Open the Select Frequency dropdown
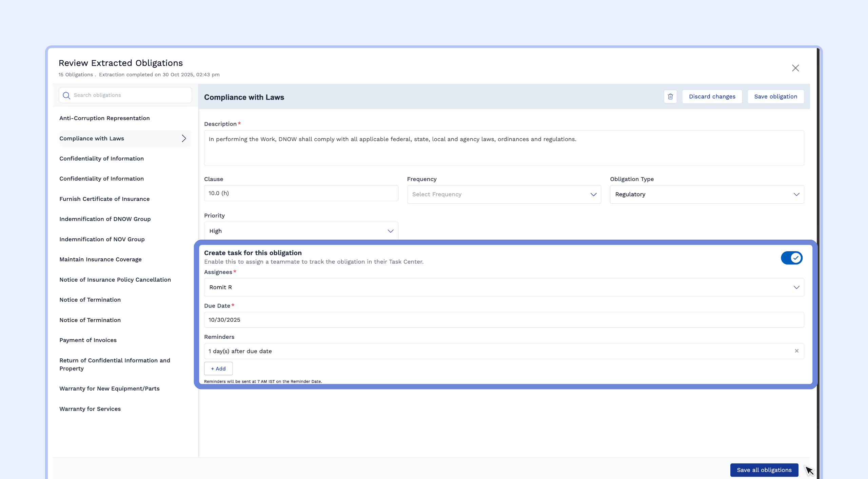The height and width of the screenshot is (479, 868). coord(504,194)
